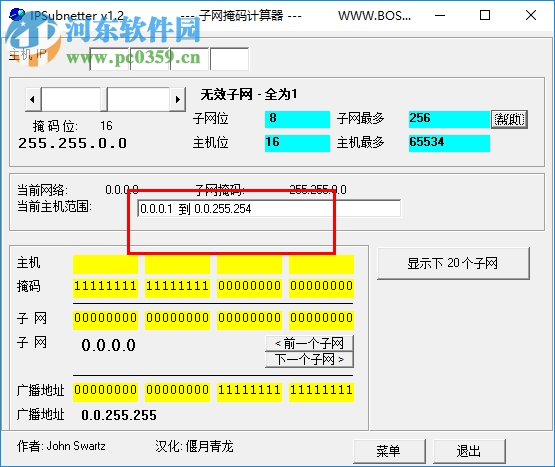Close the IPSubnetter window

click(531, 15)
